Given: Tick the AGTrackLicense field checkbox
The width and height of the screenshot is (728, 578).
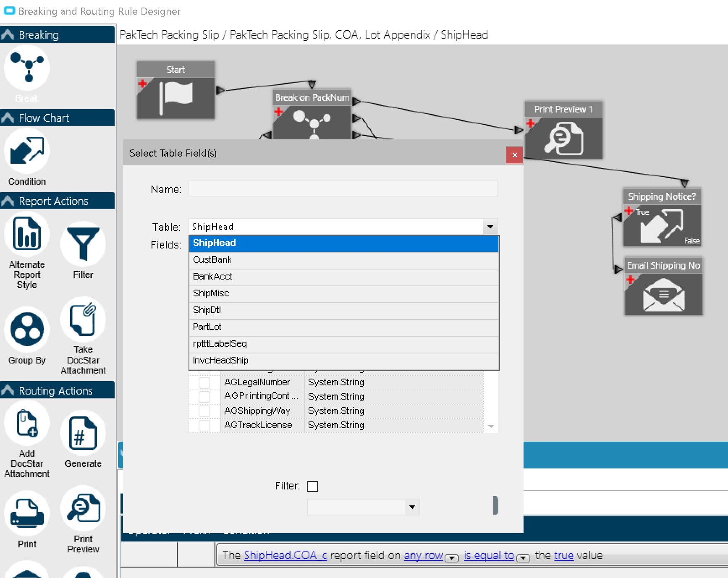Looking at the screenshot, I should coord(204,425).
